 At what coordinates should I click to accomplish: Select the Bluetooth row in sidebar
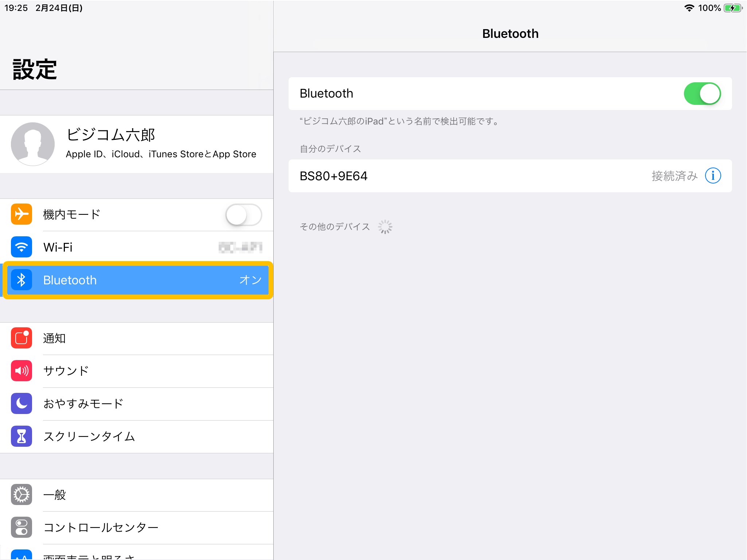tap(138, 280)
